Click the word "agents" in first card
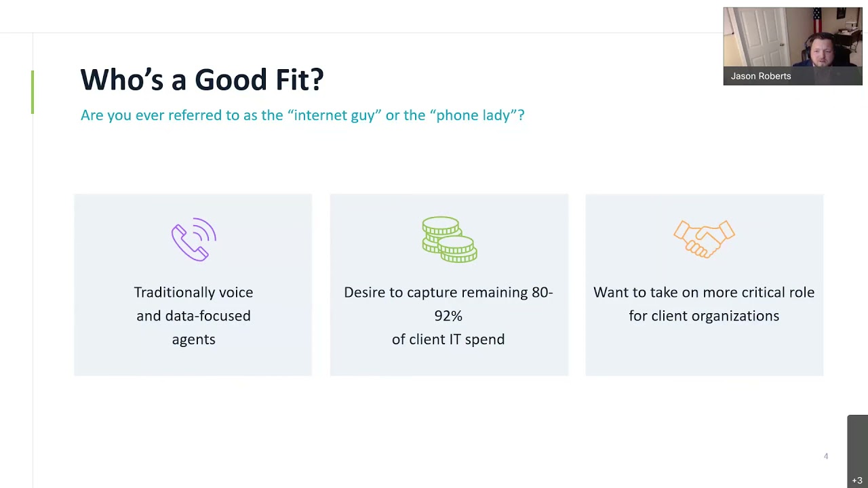Screen dimensions: 868x488 coord(193,340)
